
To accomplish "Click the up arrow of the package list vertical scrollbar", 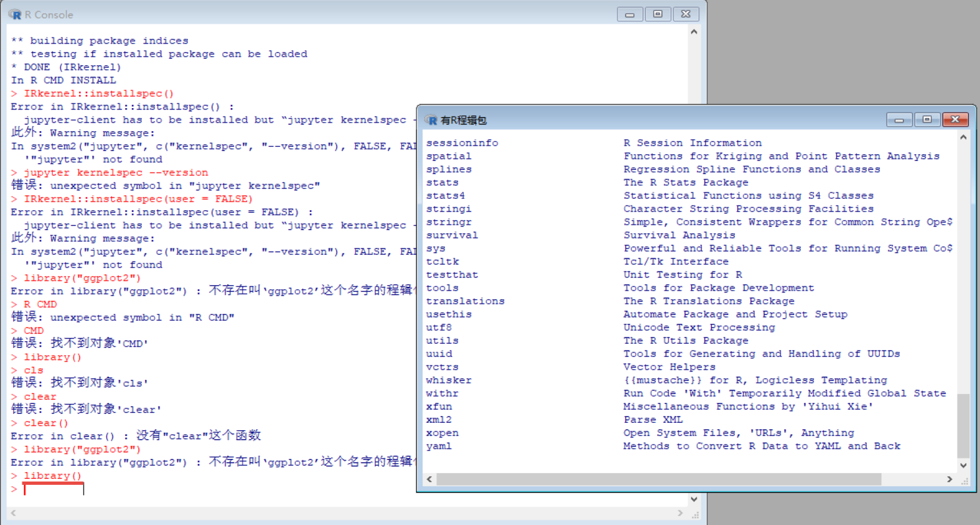I will coord(964,138).
